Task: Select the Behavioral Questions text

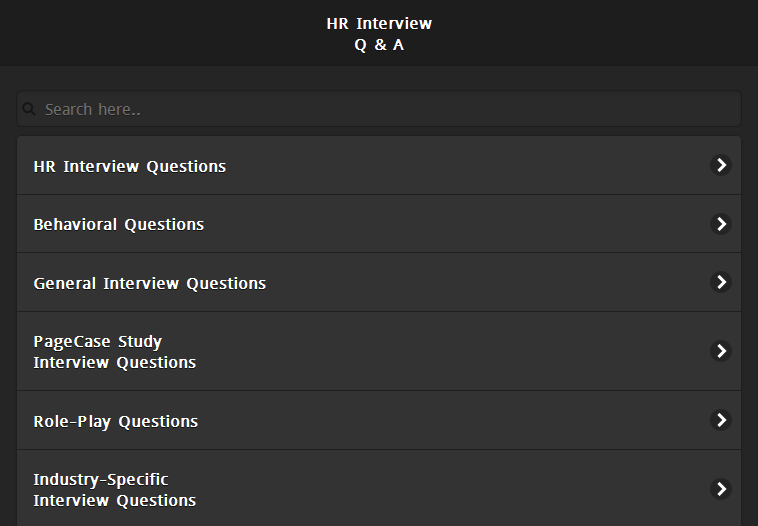Action: pyautogui.click(x=119, y=224)
